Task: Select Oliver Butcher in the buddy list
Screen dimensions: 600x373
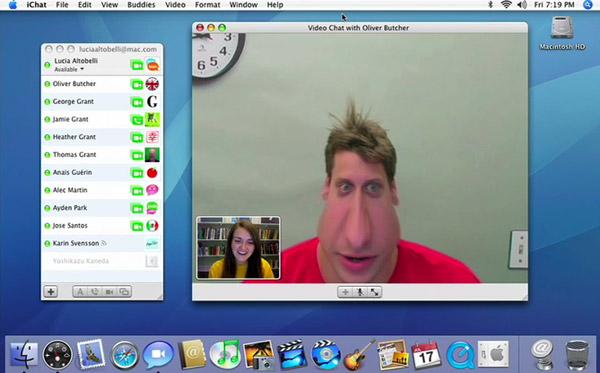Action: pyautogui.click(x=102, y=84)
